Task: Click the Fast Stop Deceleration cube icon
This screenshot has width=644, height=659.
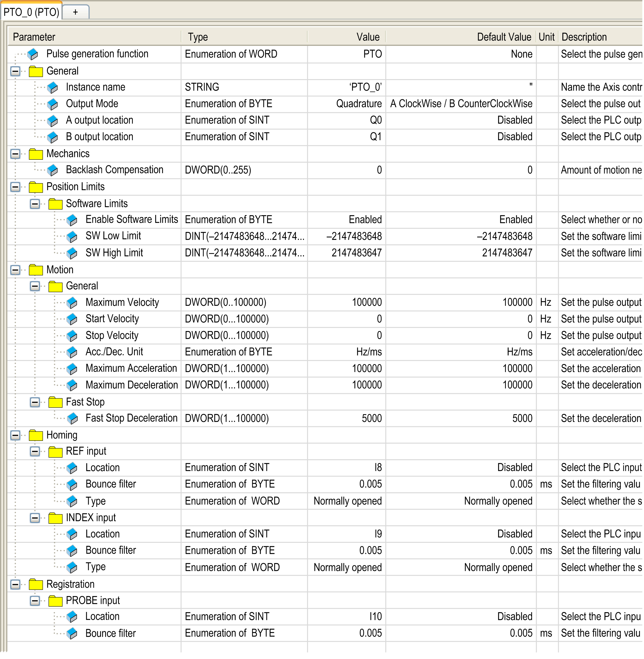Action: pos(72,418)
